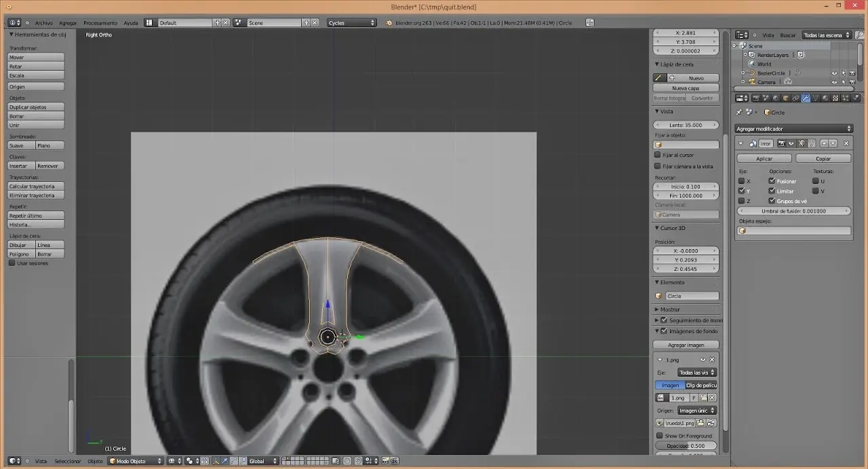Toggle Mirror modifier render camera icon

782,143
